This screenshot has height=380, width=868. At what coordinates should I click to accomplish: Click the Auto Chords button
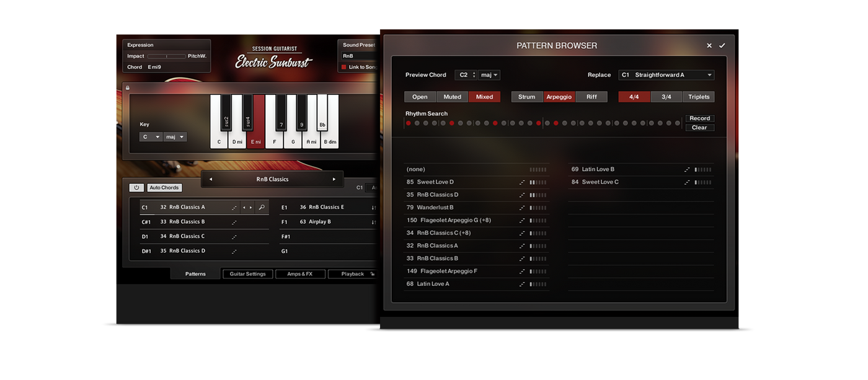click(164, 187)
